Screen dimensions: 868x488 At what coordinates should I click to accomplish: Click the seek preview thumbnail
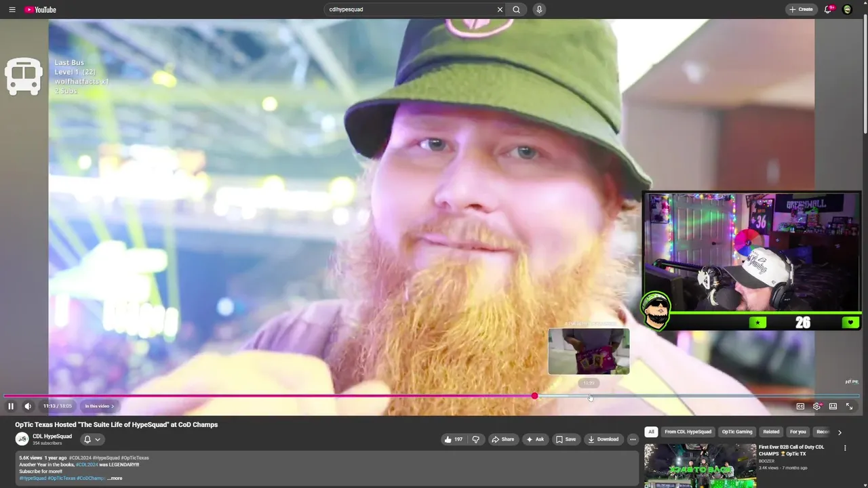click(x=589, y=351)
